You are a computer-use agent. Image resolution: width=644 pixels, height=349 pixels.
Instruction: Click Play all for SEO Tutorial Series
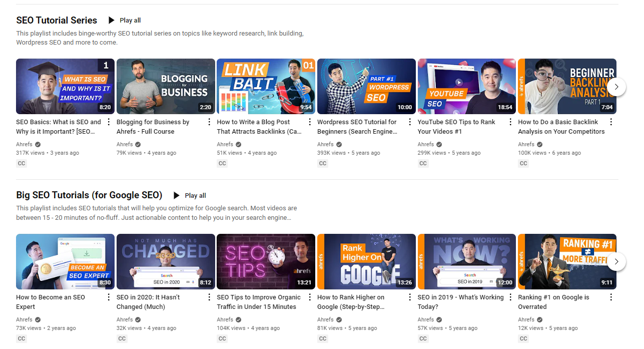click(125, 21)
